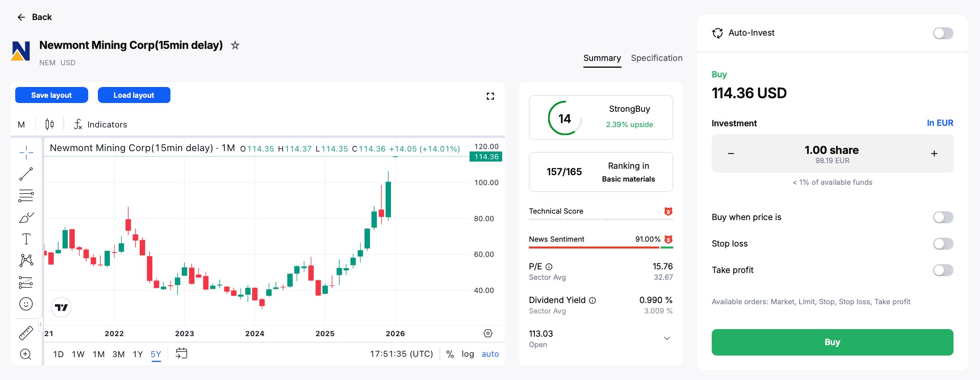Toggle auto scale on chart

point(490,354)
